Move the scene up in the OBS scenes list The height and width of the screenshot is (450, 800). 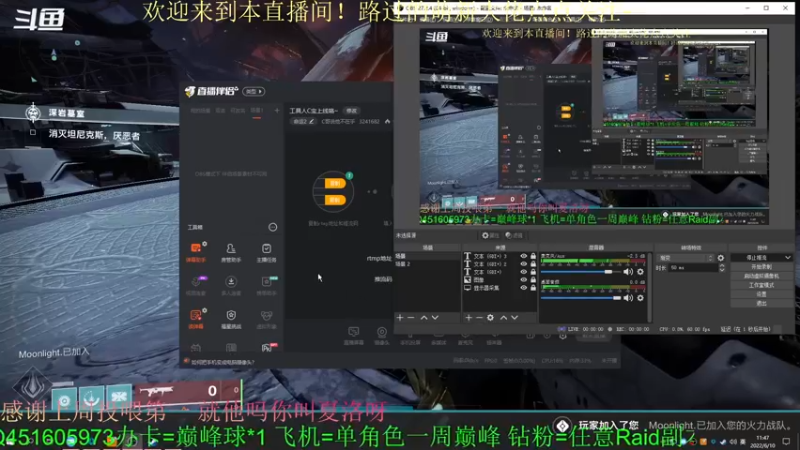click(x=423, y=317)
